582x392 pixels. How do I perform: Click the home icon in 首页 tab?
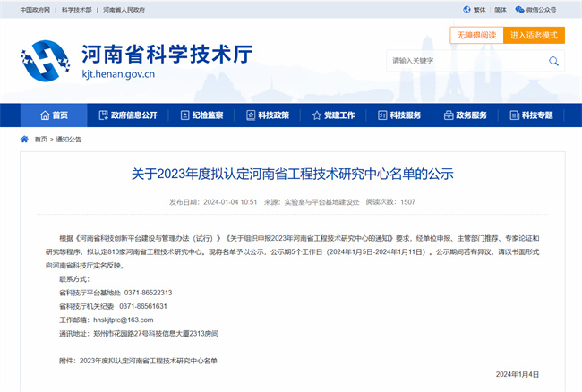(44, 115)
